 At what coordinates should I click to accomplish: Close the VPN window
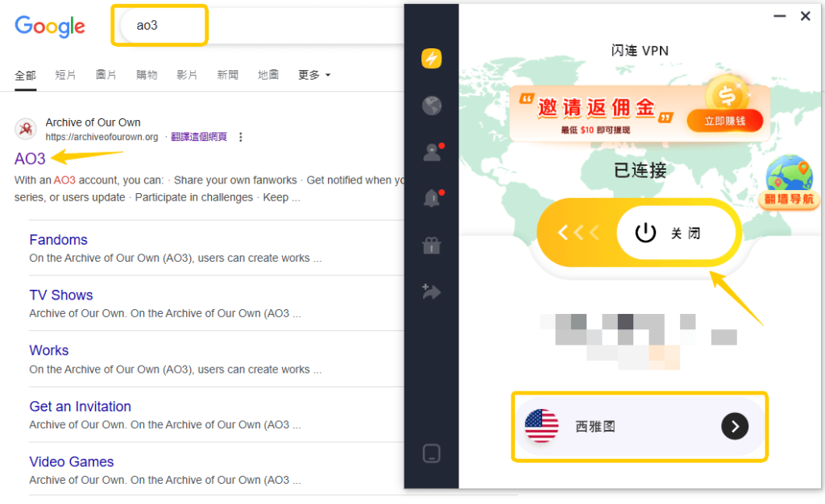click(x=805, y=16)
